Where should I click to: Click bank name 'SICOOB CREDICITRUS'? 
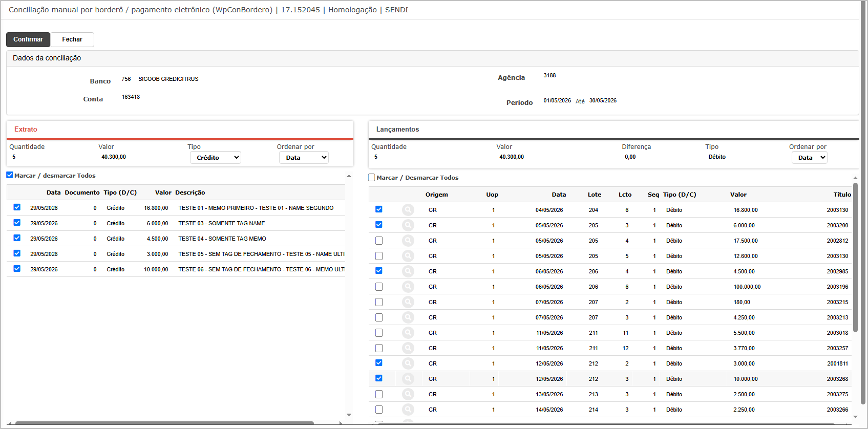pyautogui.click(x=168, y=79)
